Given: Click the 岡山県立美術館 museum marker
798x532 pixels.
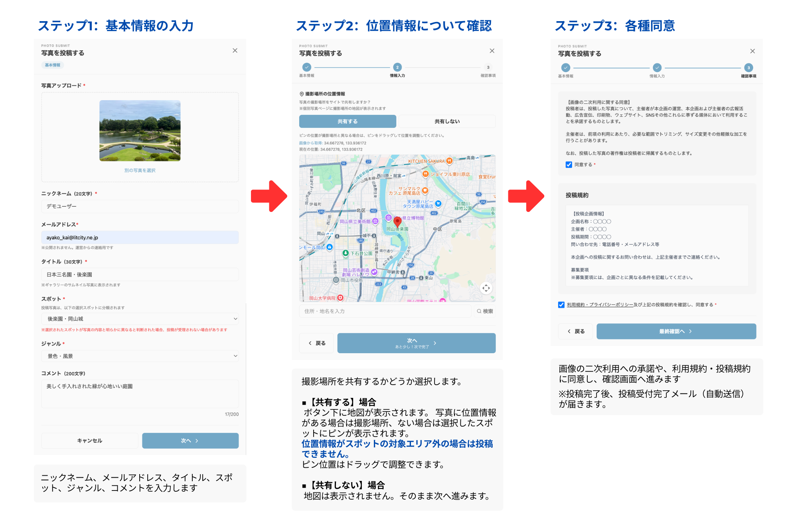Looking at the screenshot, I should [375, 221].
